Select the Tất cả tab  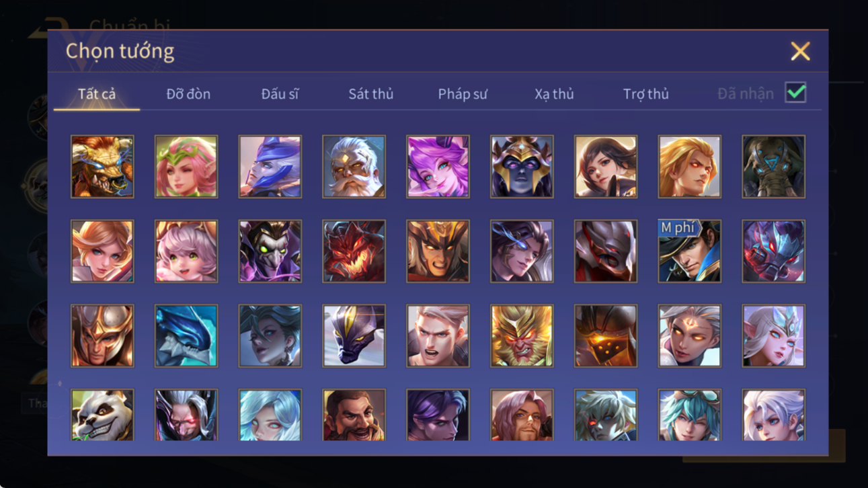point(97,94)
